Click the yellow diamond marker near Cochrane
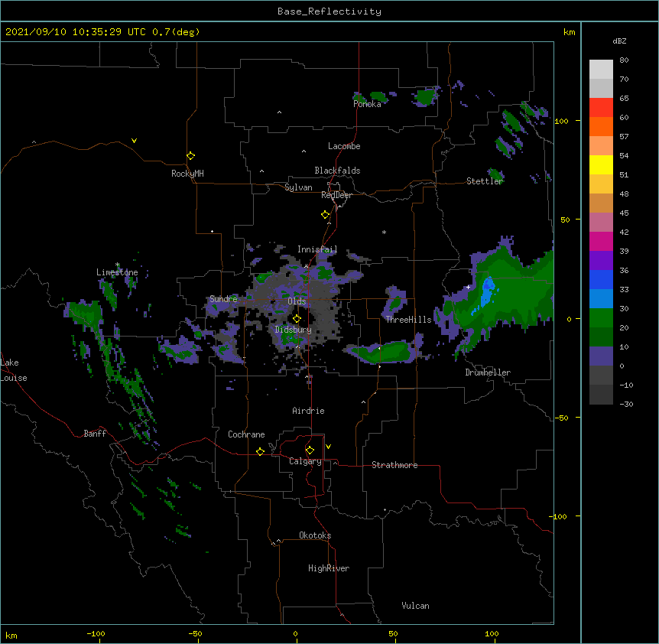The image size is (659, 644). [x=260, y=451]
